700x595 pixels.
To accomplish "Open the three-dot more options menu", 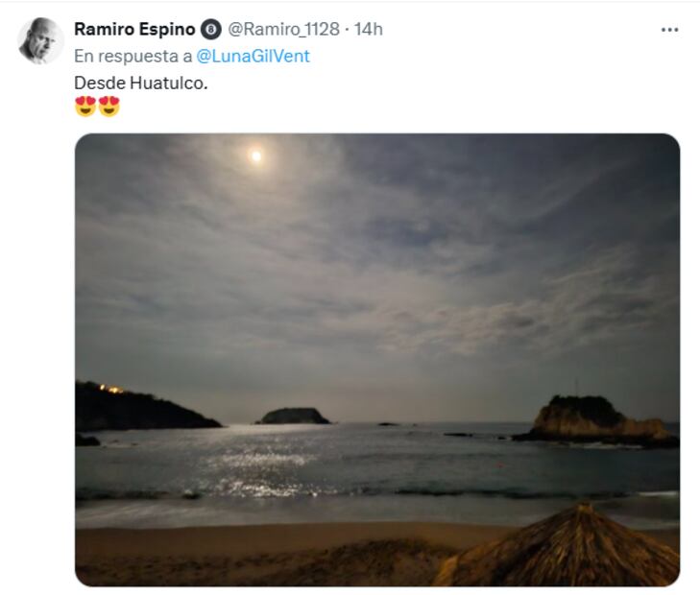I will (669, 29).
